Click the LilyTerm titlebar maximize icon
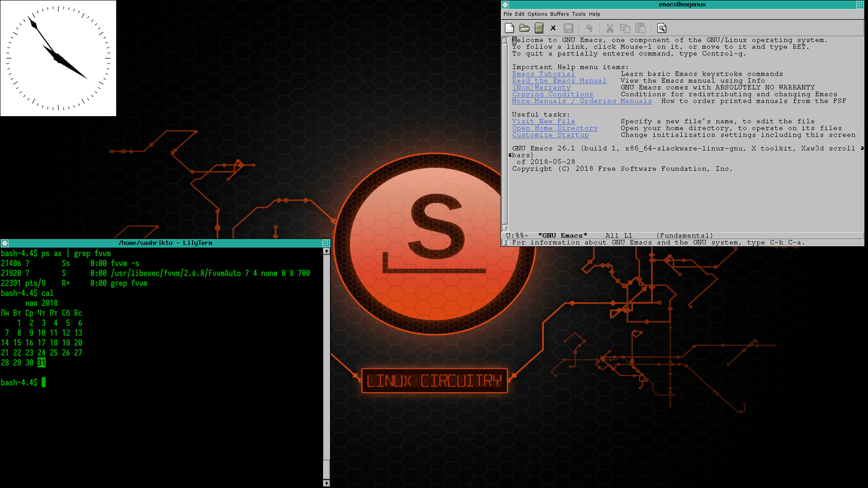 (x=325, y=243)
